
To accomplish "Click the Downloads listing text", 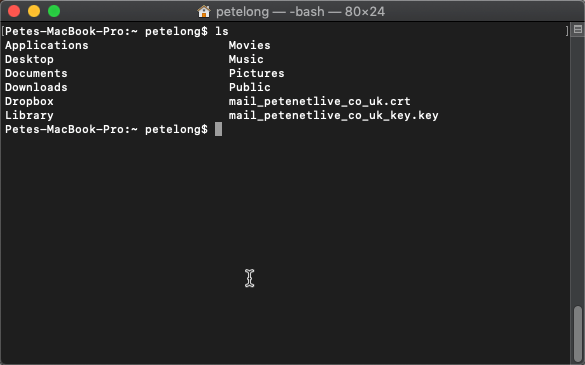I will [x=36, y=87].
